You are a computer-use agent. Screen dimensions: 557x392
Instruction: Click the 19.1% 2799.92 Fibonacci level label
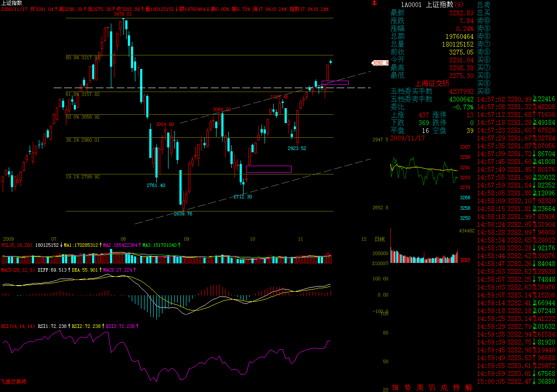[x=83, y=177]
